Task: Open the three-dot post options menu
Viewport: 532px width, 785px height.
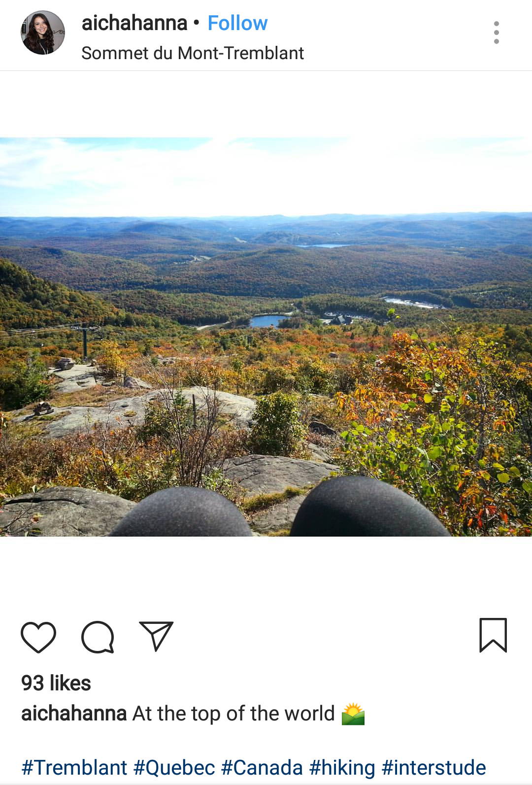Action: click(x=496, y=33)
